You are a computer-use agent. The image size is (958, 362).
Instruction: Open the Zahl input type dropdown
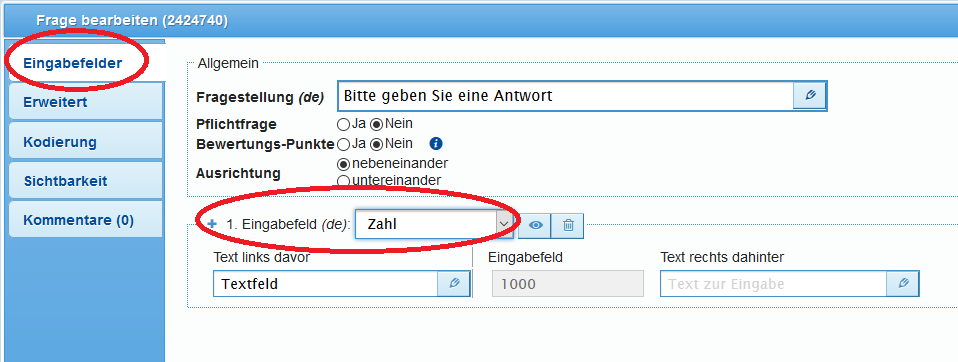(434, 224)
